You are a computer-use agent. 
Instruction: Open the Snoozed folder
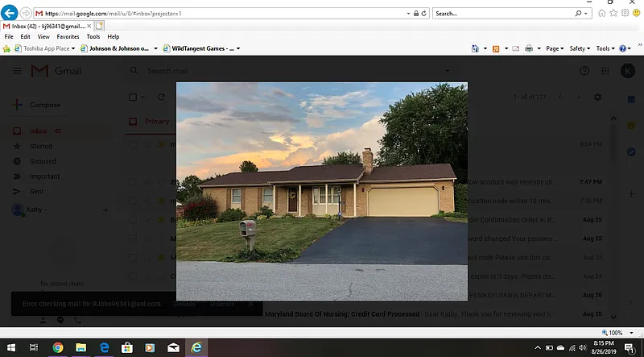point(43,161)
